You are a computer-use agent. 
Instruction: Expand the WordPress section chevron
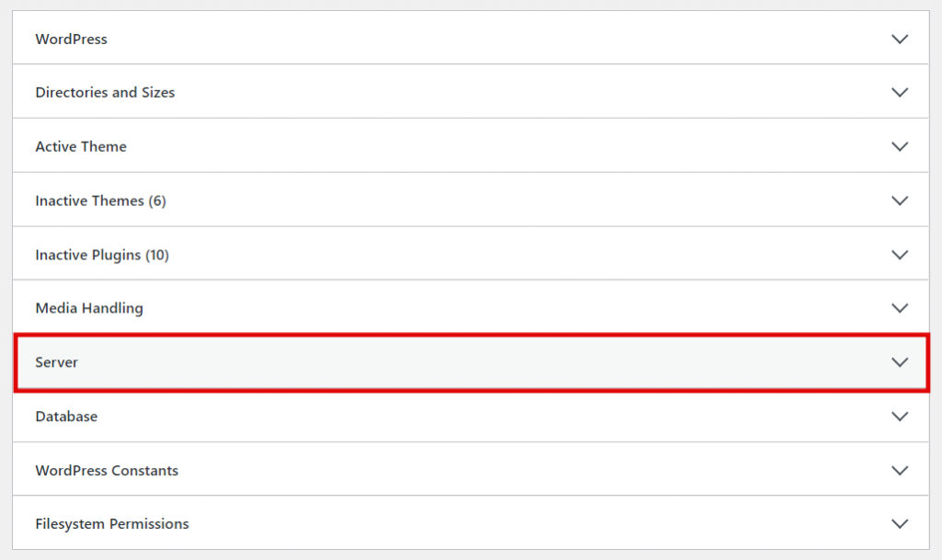900,39
